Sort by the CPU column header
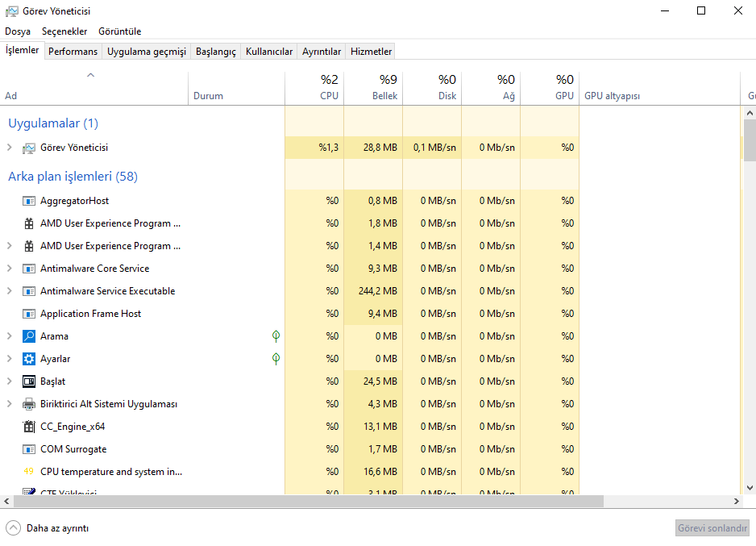 pos(314,88)
